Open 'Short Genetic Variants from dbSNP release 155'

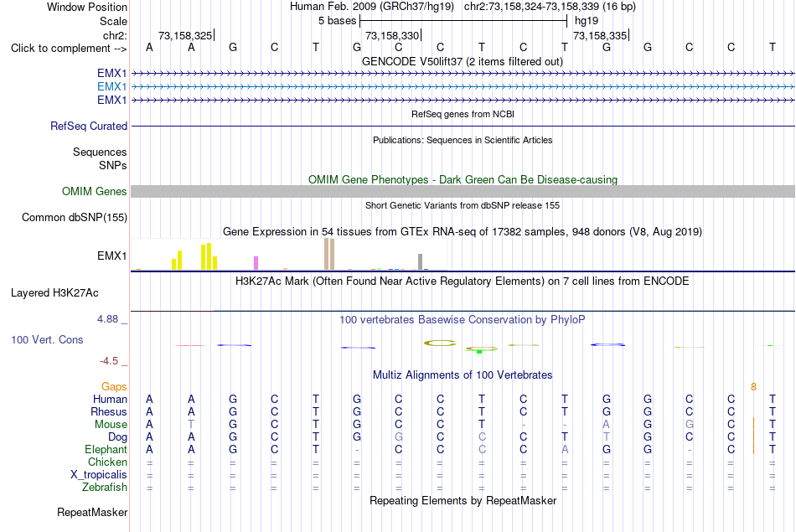[x=463, y=205]
